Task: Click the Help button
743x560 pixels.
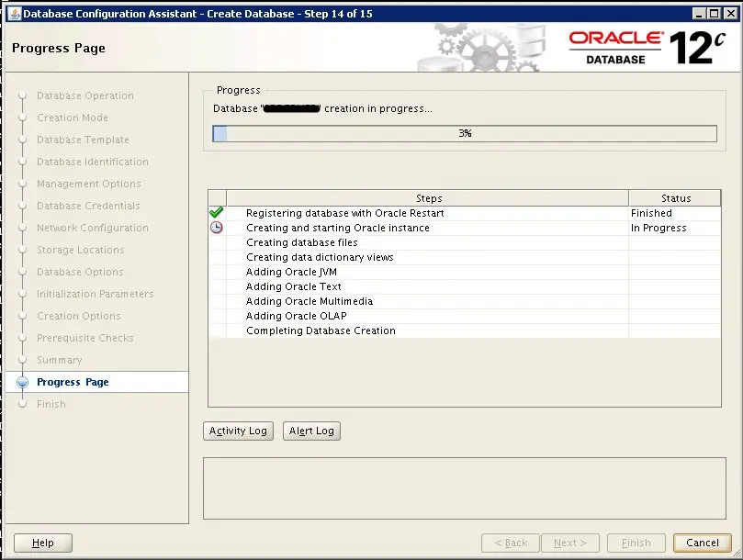Action: pos(42,543)
